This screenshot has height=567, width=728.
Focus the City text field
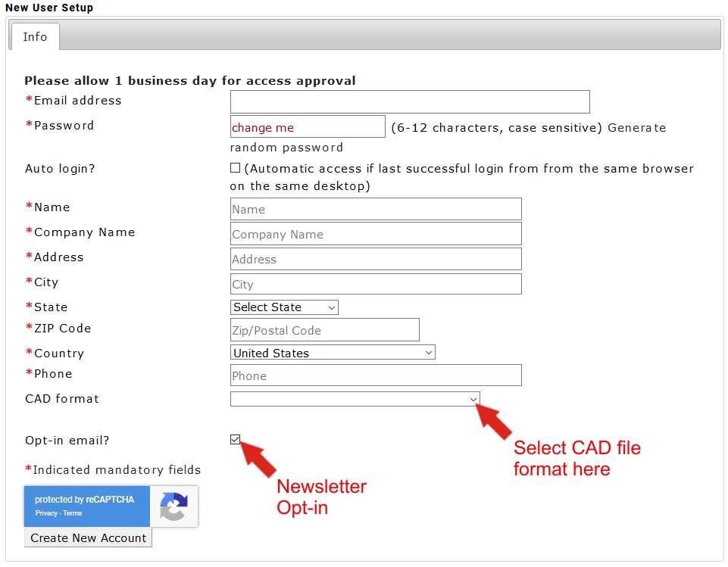[376, 284]
